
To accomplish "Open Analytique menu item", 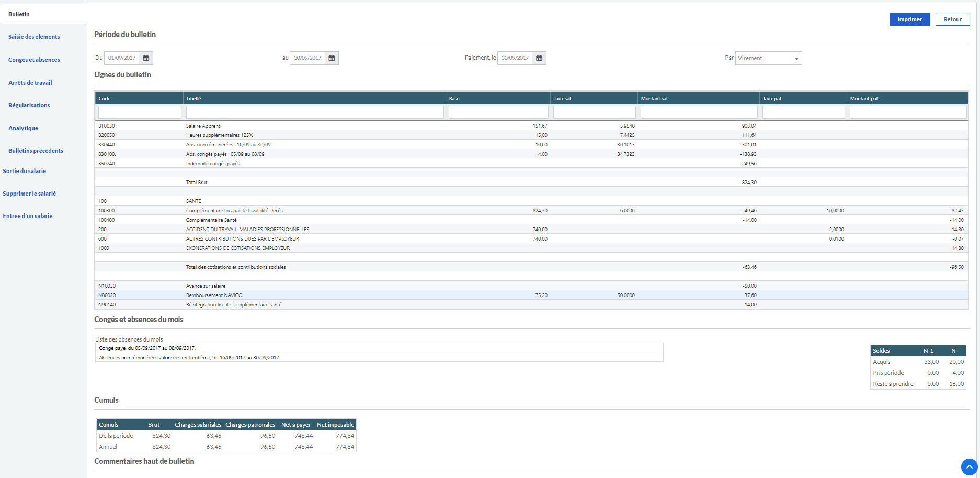I will click(23, 128).
